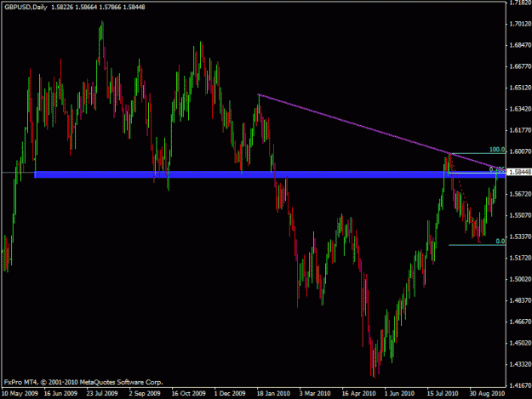This screenshot has height=399, width=532.
Task: Click the 3 Mar 2010 date label
Action: click(x=315, y=394)
